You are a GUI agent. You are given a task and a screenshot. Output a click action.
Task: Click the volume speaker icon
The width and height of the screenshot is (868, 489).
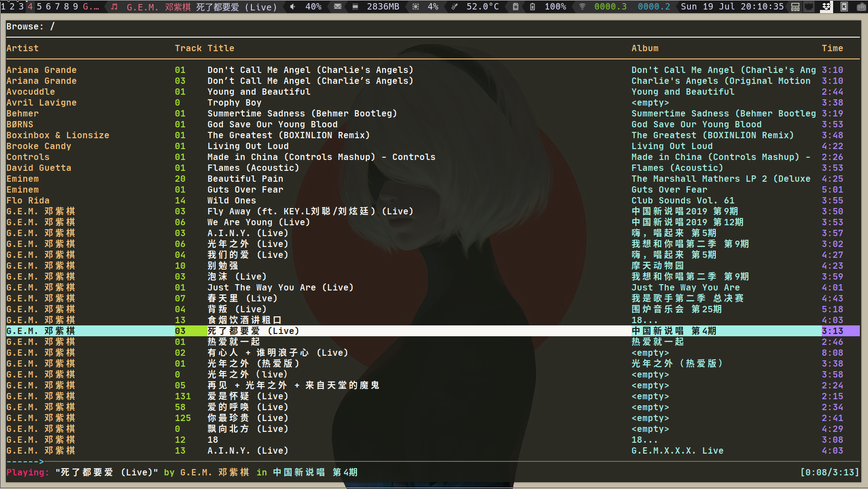293,7
